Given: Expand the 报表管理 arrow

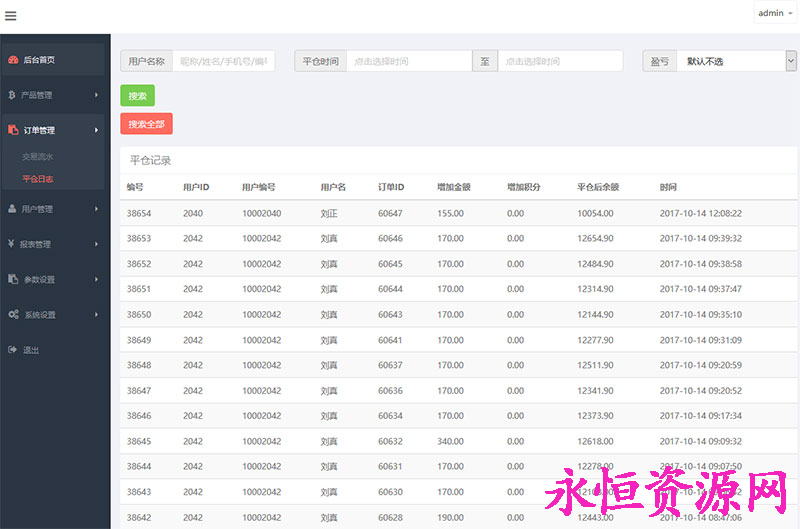Looking at the screenshot, I should [96, 244].
